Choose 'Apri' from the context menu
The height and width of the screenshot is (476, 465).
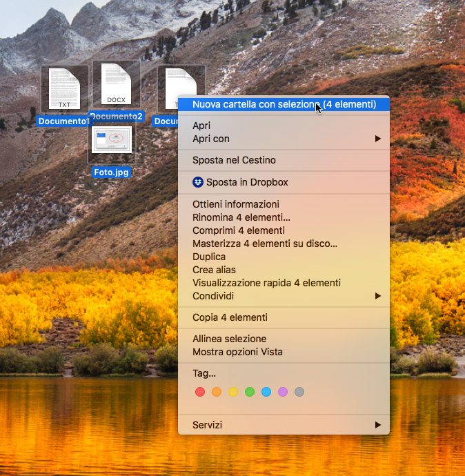(x=201, y=126)
